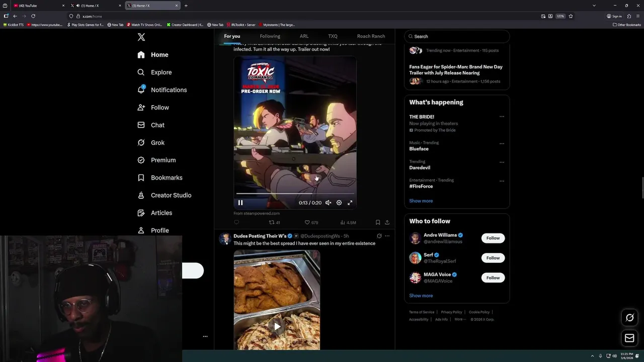This screenshot has width=644, height=362.
Task: Open more options on Dudes Posting post
Action: click(387, 236)
